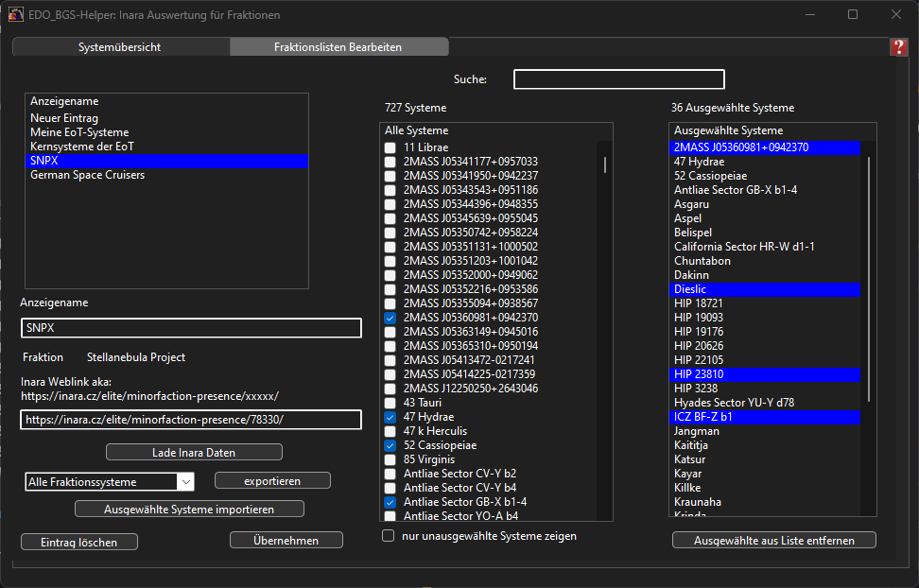The width and height of the screenshot is (919, 588).
Task: Click the Suche search field
Action: 618,79
